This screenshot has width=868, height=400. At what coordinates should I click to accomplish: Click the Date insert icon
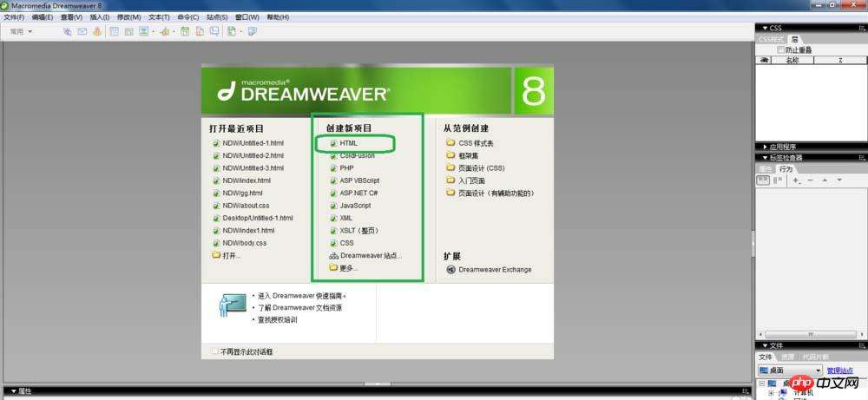(x=184, y=31)
